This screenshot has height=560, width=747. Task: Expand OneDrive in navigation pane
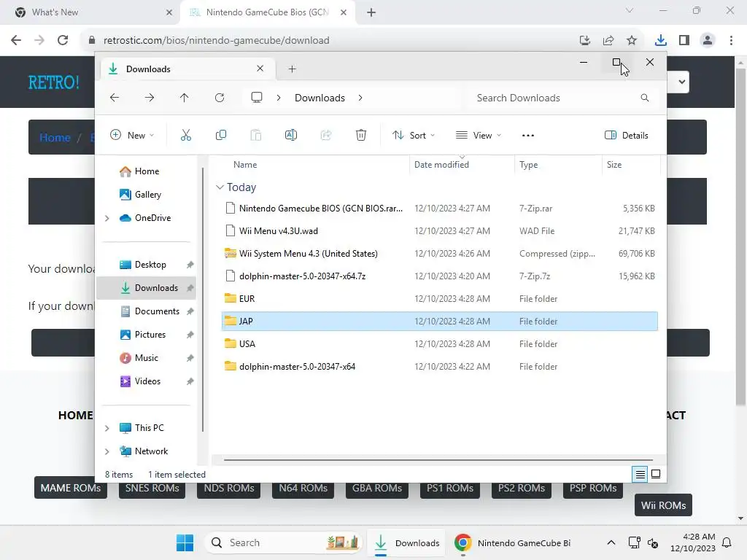pos(107,218)
